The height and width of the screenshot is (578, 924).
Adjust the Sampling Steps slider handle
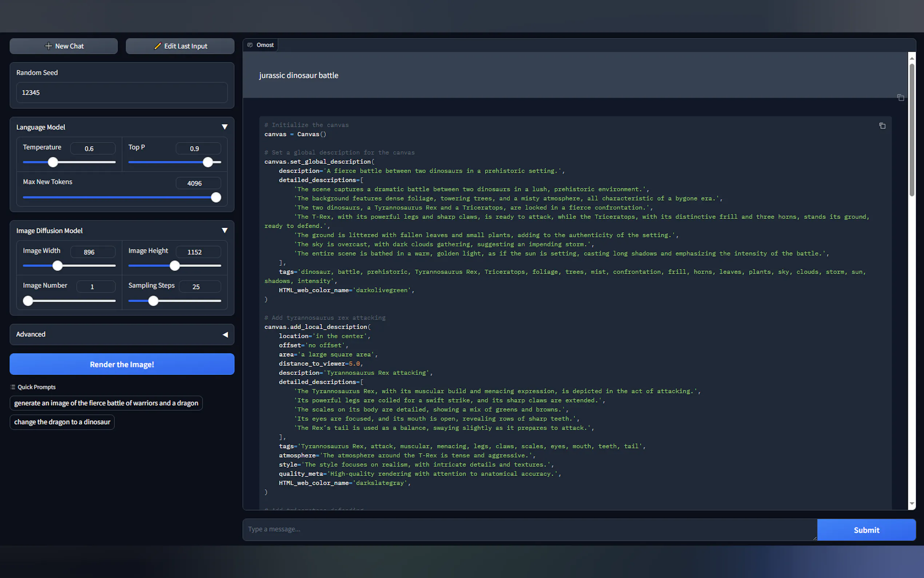click(x=153, y=301)
